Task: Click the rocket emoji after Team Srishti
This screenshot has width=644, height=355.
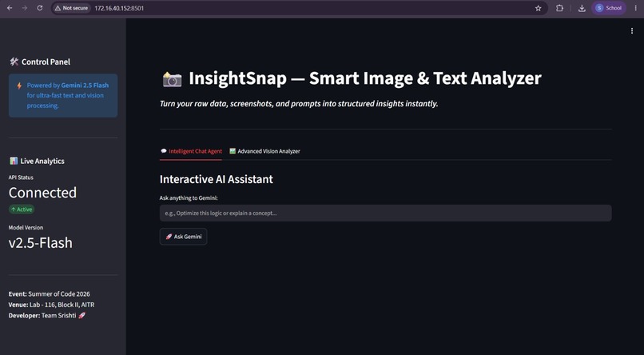Action: [x=81, y=316]
